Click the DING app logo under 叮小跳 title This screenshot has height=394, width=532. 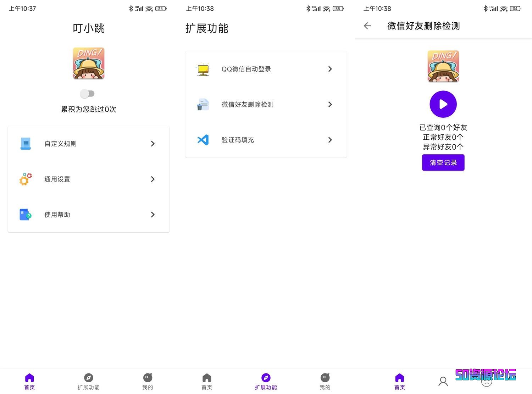pyautogui.click(x=89, y=63)
